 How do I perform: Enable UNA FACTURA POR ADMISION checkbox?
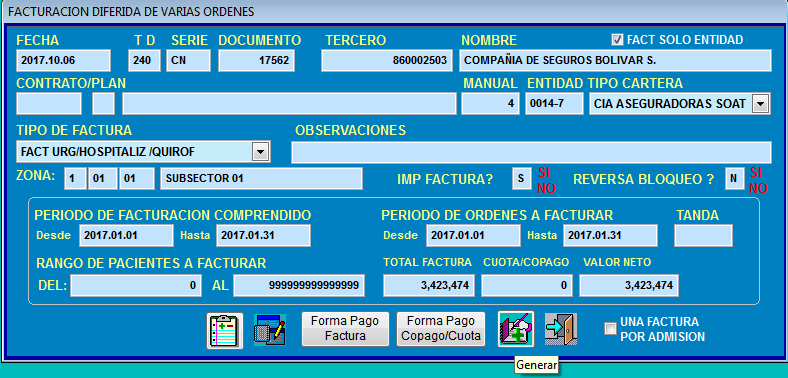point(610,329)
